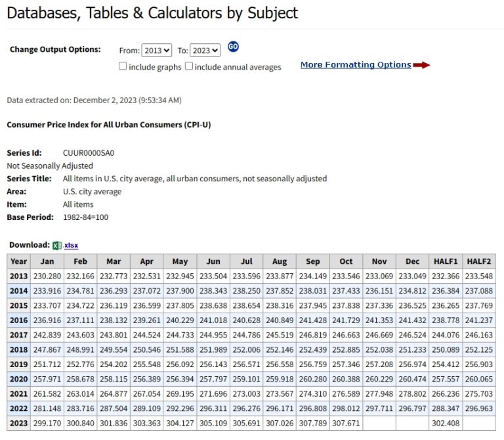
Task: Click the Jun 2022 value 296.311
Action: [x=213, y=408]
